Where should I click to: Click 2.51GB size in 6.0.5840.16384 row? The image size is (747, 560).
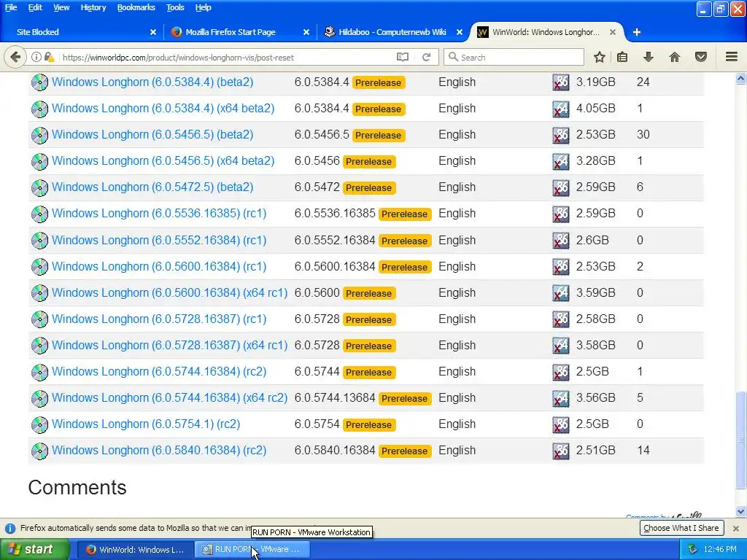click(x=595, y=450)
